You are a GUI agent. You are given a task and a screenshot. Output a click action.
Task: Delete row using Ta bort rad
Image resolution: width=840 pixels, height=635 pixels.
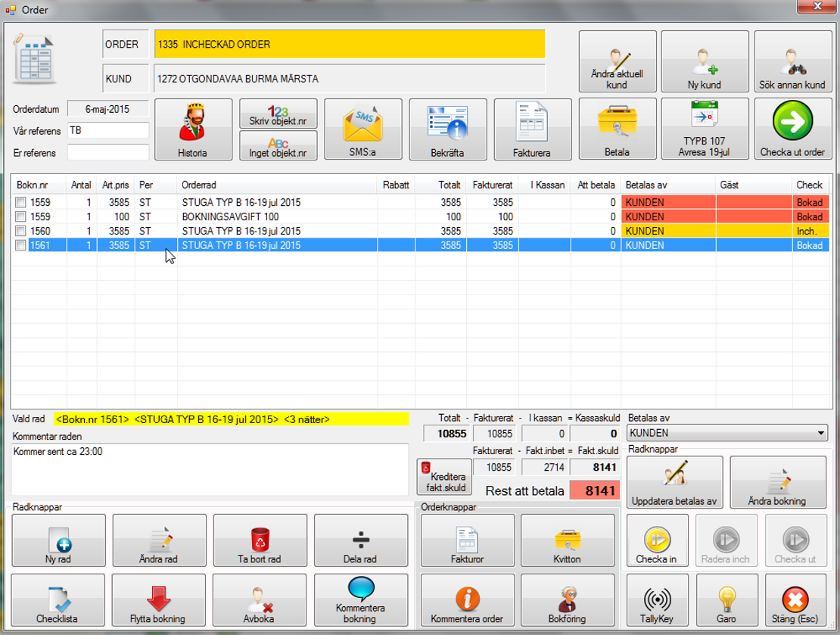260,540
